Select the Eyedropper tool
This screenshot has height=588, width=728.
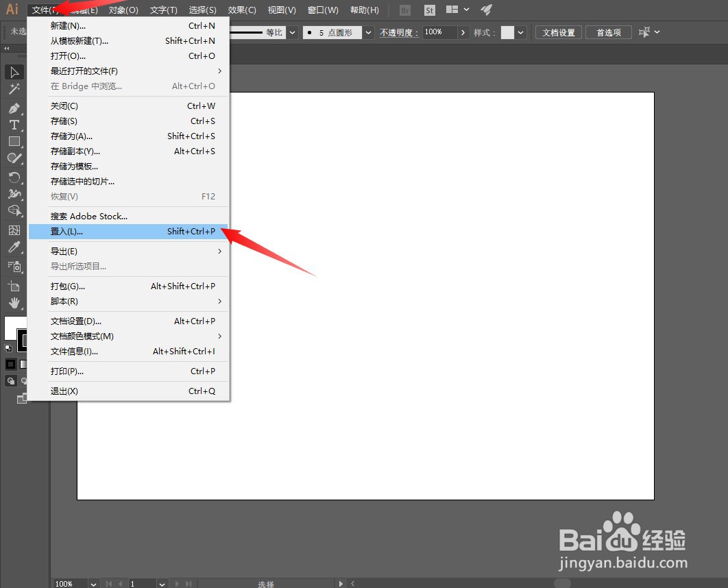click(x=14, y=247)
